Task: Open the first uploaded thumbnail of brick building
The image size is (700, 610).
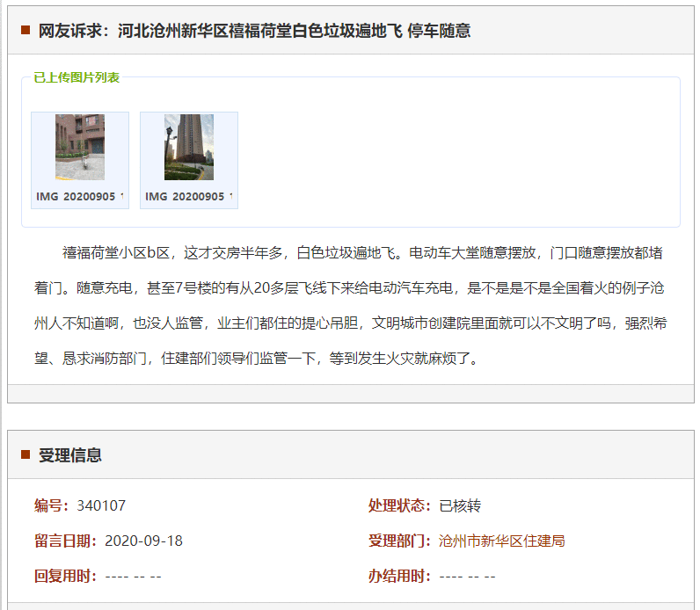Action: click(80, 147)
